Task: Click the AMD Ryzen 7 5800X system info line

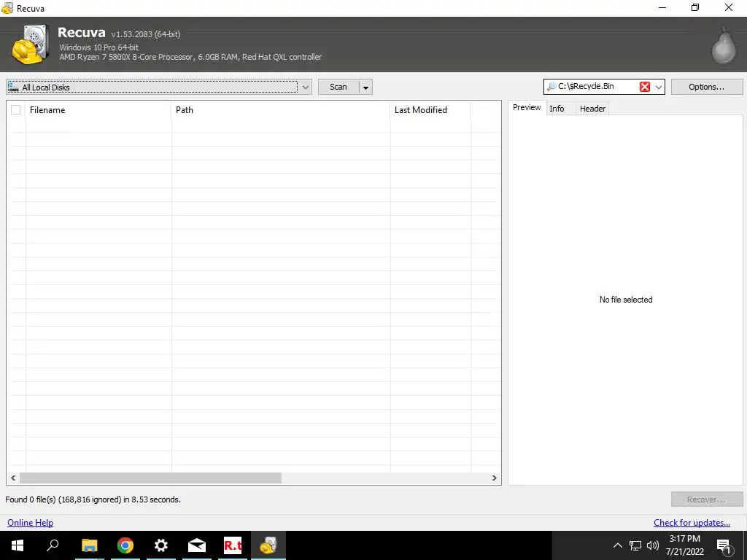Action: (190, 57)
